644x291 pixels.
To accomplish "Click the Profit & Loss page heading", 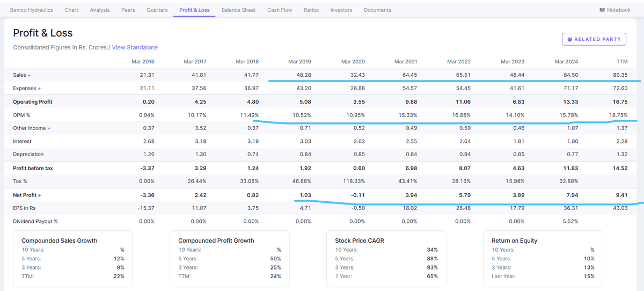I will point(43,33).
